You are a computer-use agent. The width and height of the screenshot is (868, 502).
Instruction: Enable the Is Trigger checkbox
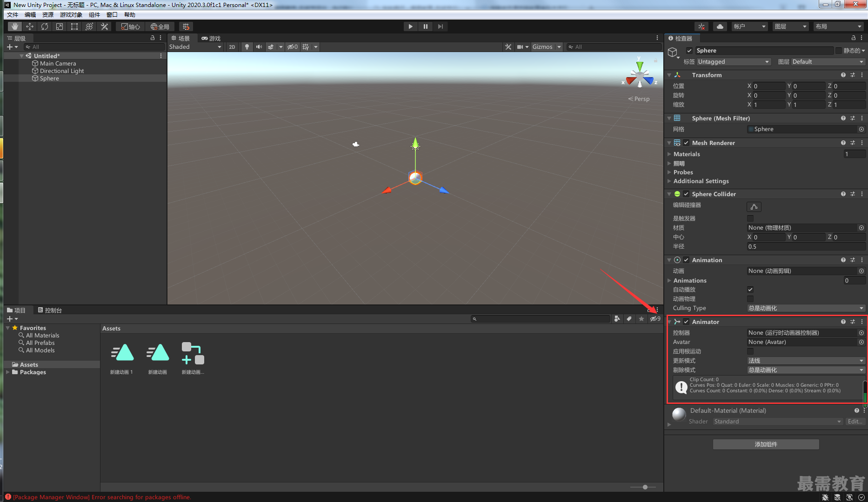point(750,218)
